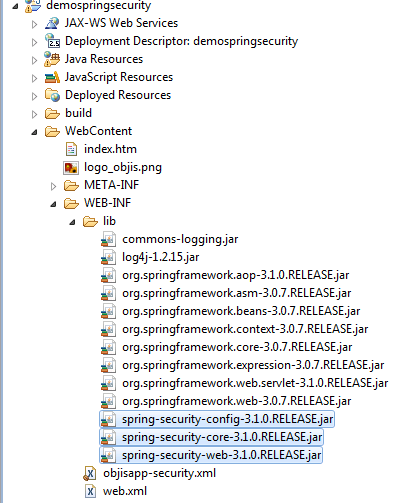
Task: Click the demospringsecurity project icon
Action: [33, 6]
